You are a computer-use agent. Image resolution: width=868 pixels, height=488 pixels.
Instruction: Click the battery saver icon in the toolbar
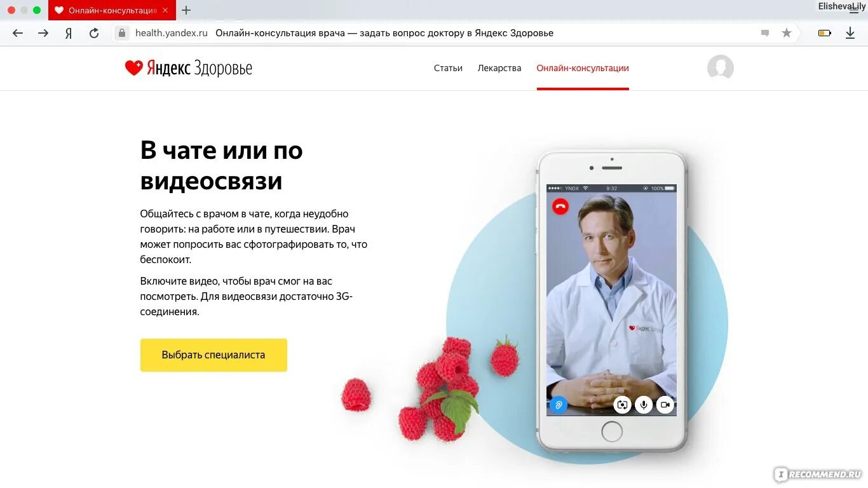coord(825,33)
